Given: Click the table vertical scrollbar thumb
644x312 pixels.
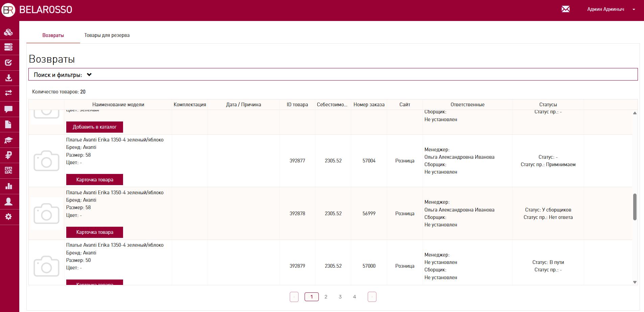Looking at the screenshot, I should 635,207.
